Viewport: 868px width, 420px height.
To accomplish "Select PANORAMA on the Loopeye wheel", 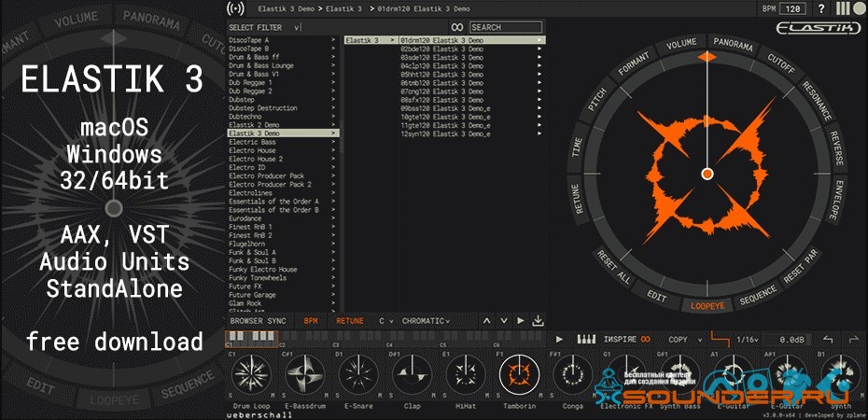I will [733, 44].
